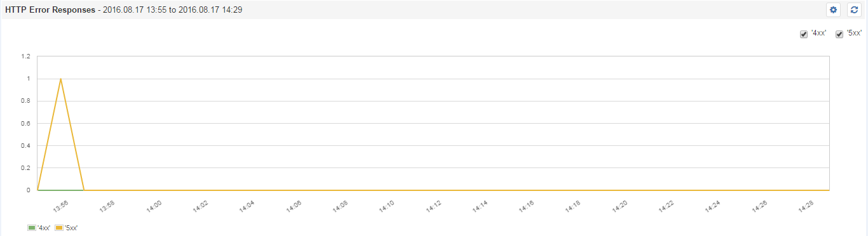The width and height of the screenshot is (868, 236).
Task: Click the refresh chart icon
Action: point(854,10)
